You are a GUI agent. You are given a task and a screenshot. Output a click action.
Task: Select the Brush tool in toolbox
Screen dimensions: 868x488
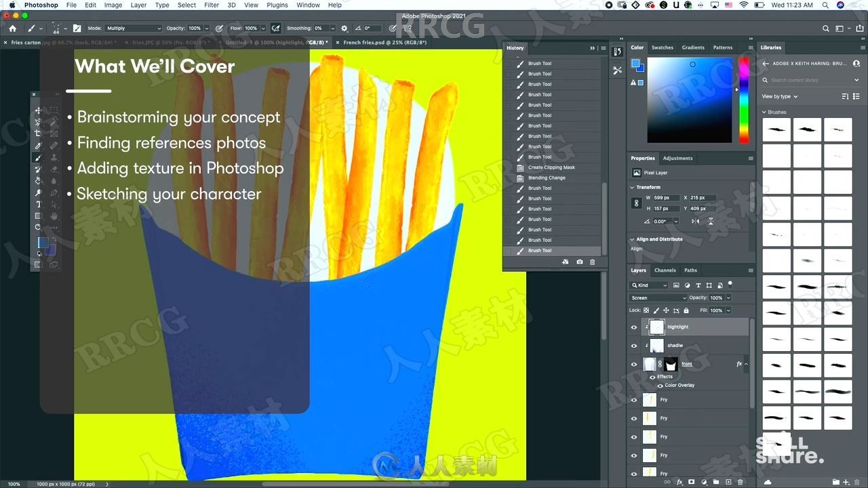[x=38, y=157]
